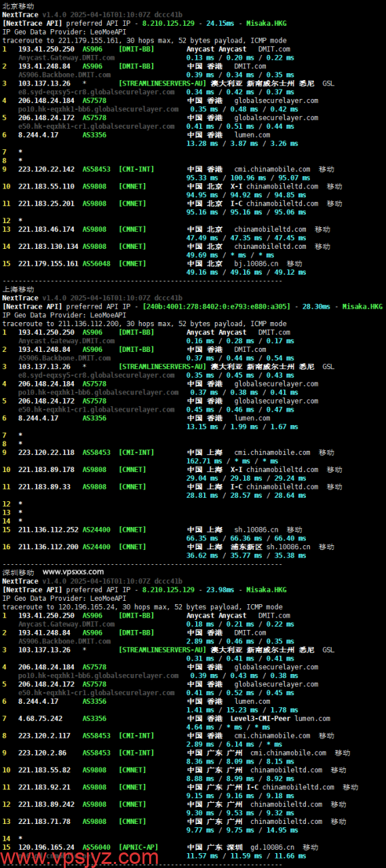386x868 pixels.
Task: Click the AS56040 ASN label
Action: (96, 846)
